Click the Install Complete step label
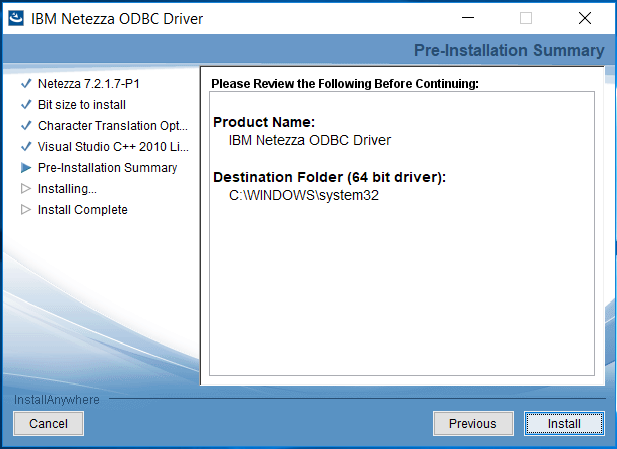The height and width of the screenshot is (449, 617). click(83, 210)
